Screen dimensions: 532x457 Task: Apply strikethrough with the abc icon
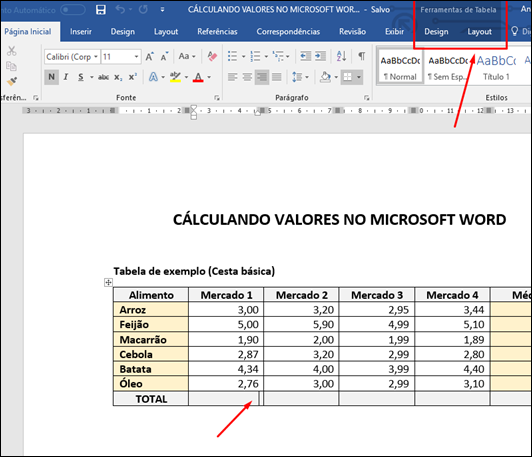point(103,77)
